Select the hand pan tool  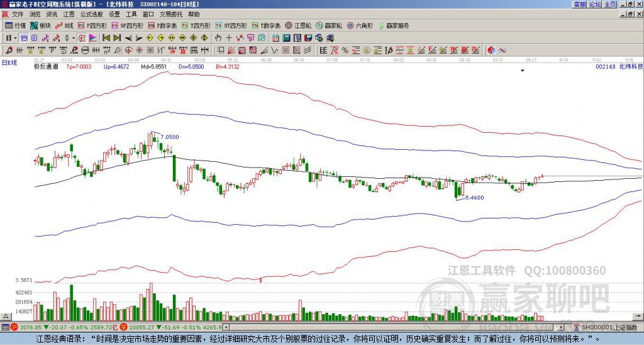pyautogui.click(x=218, y=38)
